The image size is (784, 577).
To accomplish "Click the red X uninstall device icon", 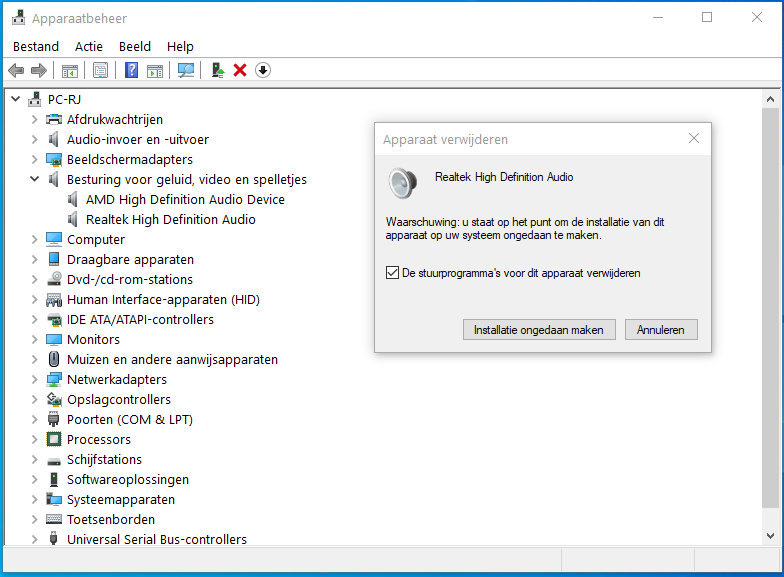I will tap(240, 70).
